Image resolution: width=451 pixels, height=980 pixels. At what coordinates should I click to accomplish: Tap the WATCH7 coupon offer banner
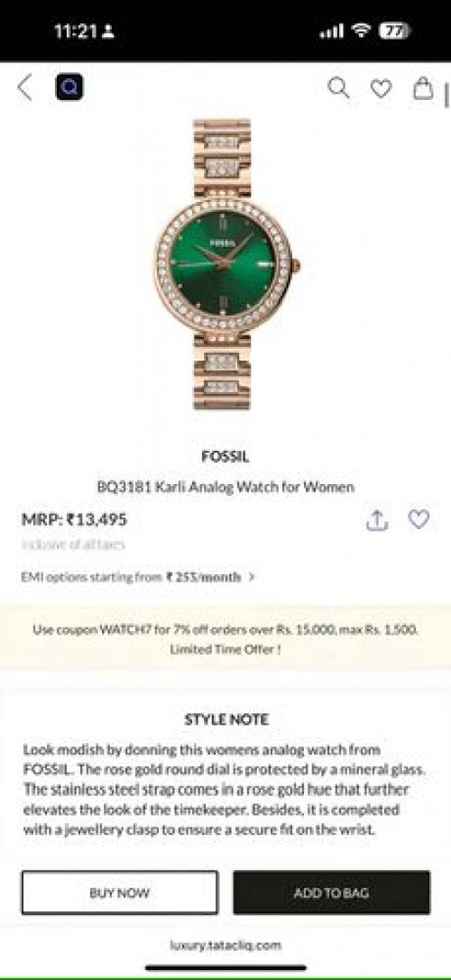pos(225,638)
